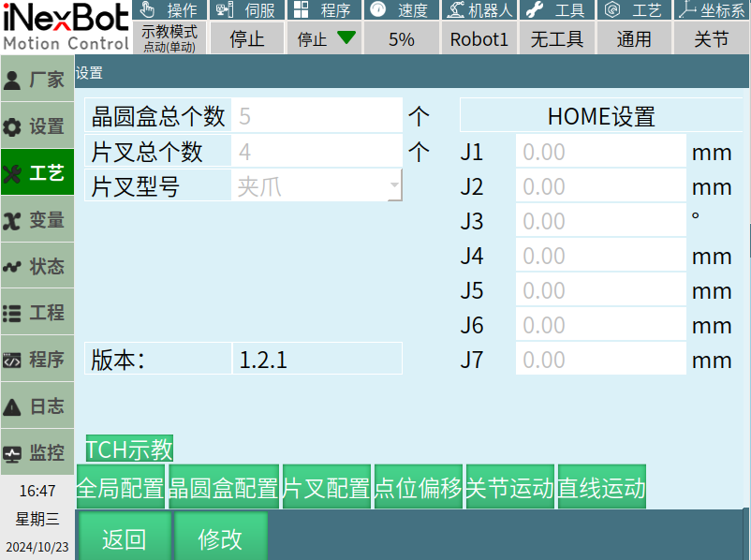Click the 5% speed setting

tap(401, 39)
